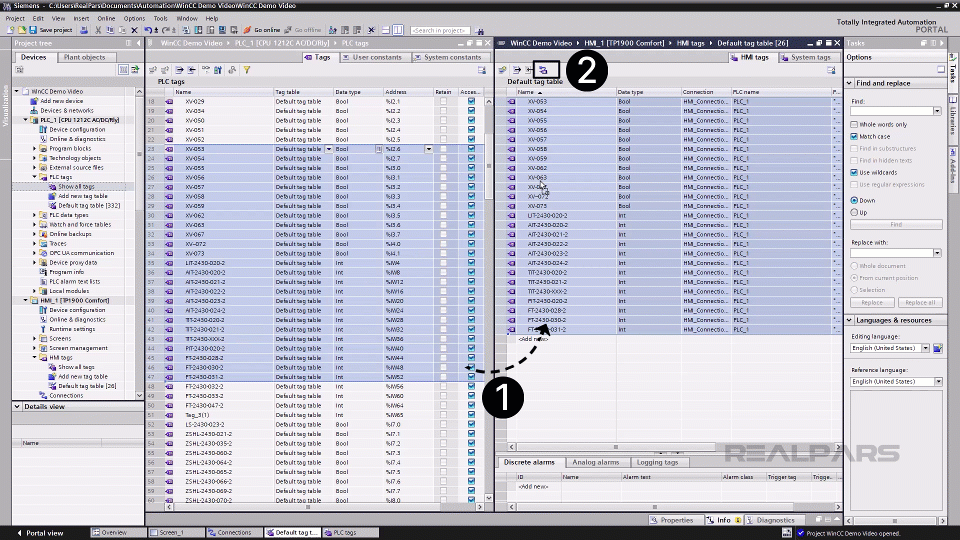
Task: Click the Print icon in main toolbar
Action: [x=84, y=30]
